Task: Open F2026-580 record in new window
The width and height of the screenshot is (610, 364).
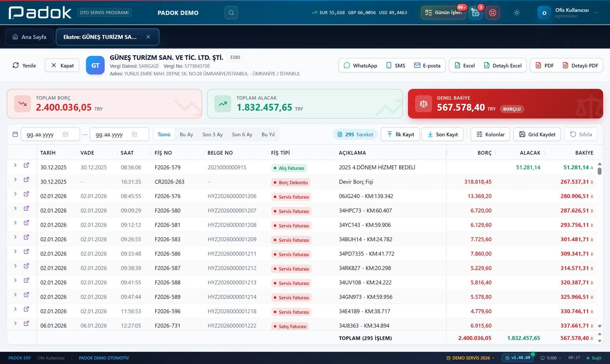Action: pos(26,208)
